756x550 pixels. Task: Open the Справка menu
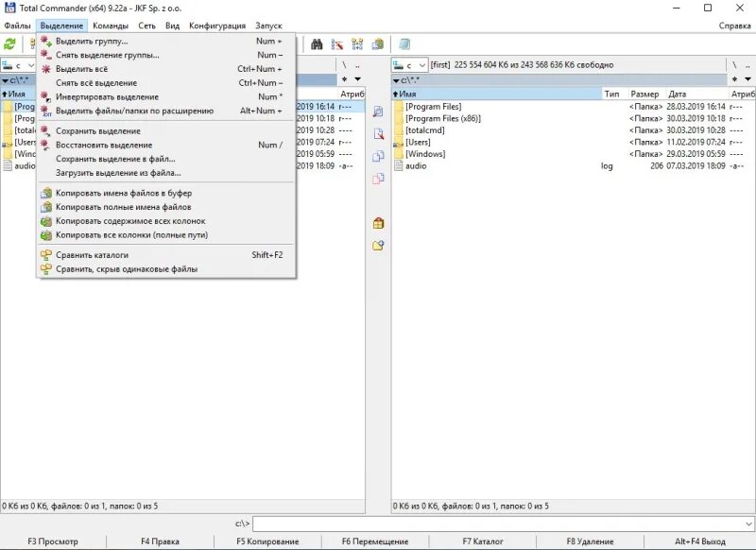click(x=734, y=26)
